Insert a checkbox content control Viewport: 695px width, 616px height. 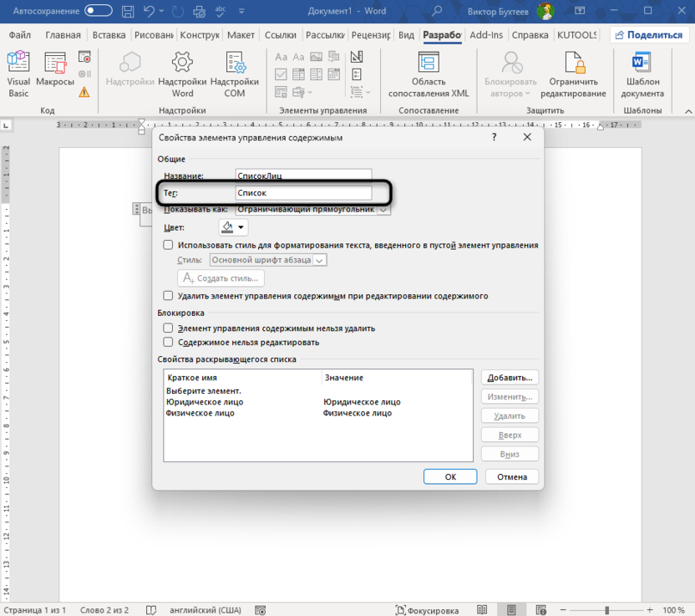281,74
